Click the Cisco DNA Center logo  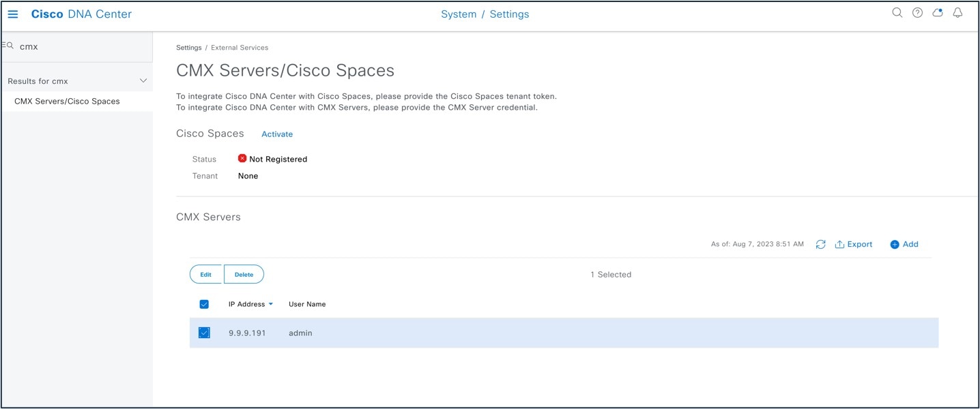pos(81,14)
